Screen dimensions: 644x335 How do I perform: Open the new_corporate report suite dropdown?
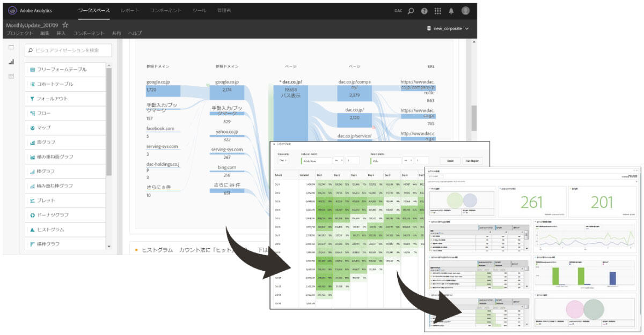point(447,28)
